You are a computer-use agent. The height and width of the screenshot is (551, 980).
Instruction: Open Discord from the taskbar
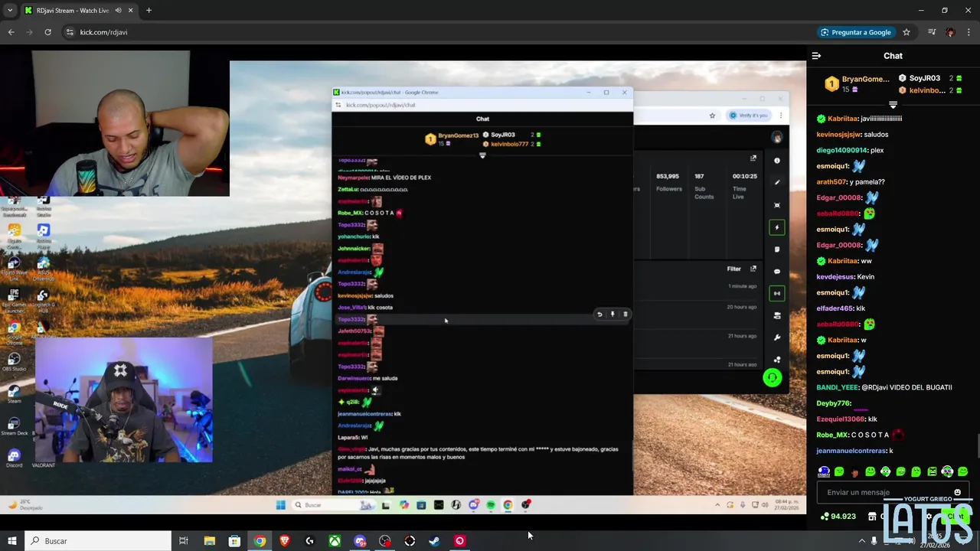360,541
